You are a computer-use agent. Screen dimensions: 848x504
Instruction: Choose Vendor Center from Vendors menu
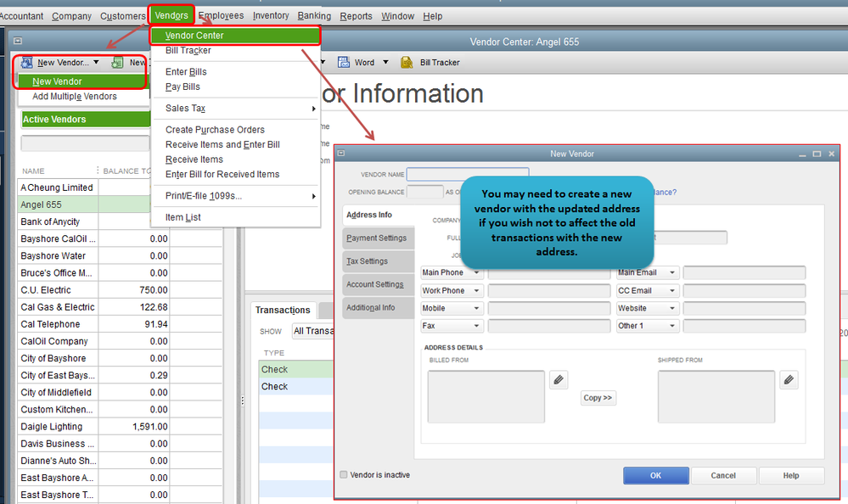click(x=235, y=36)
